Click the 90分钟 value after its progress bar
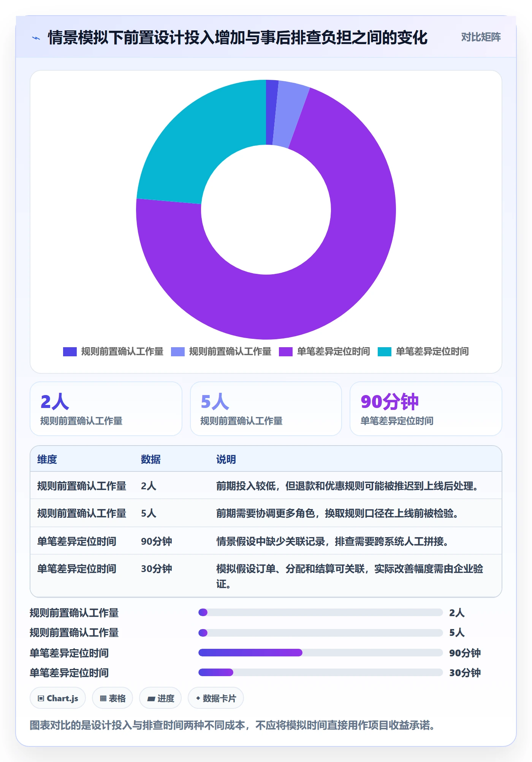 point(465,653)
